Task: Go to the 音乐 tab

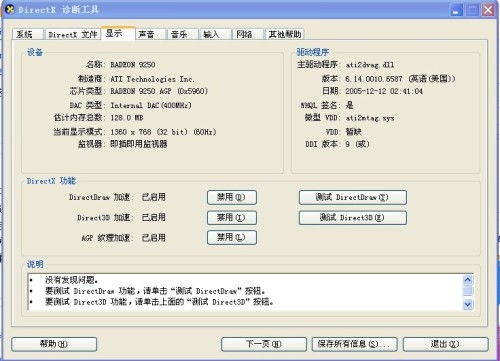Action: tap(182, 34)
